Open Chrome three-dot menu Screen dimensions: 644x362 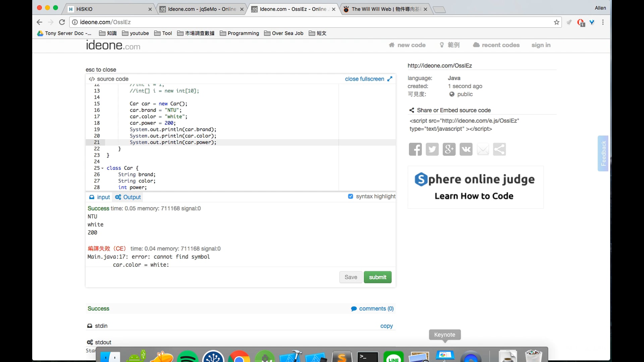coord(603,22)
